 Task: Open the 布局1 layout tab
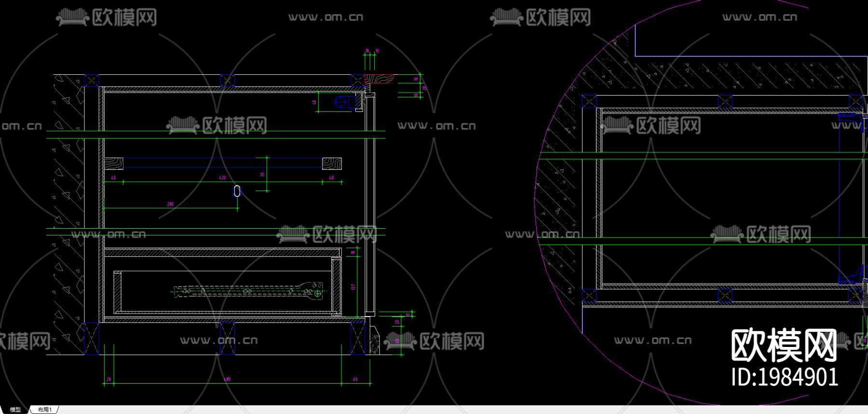(44, 410)
